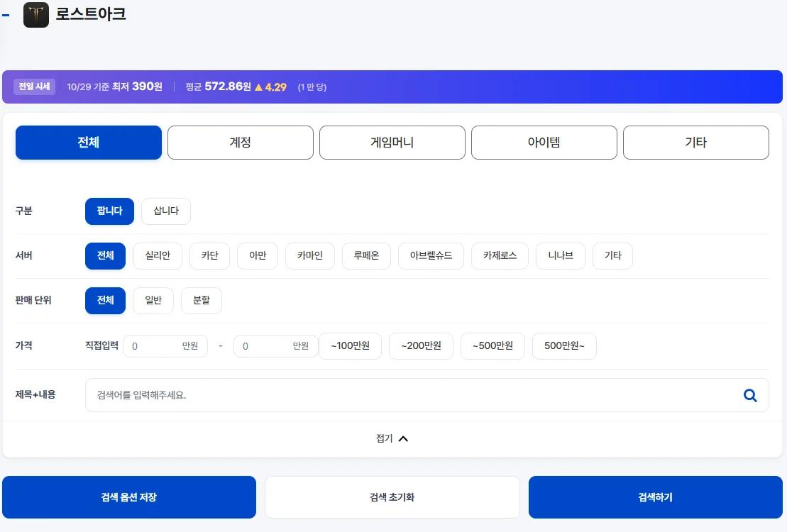787x532 pixels.
Task: Select the 루페온 server
Action: tap(366, 256)
